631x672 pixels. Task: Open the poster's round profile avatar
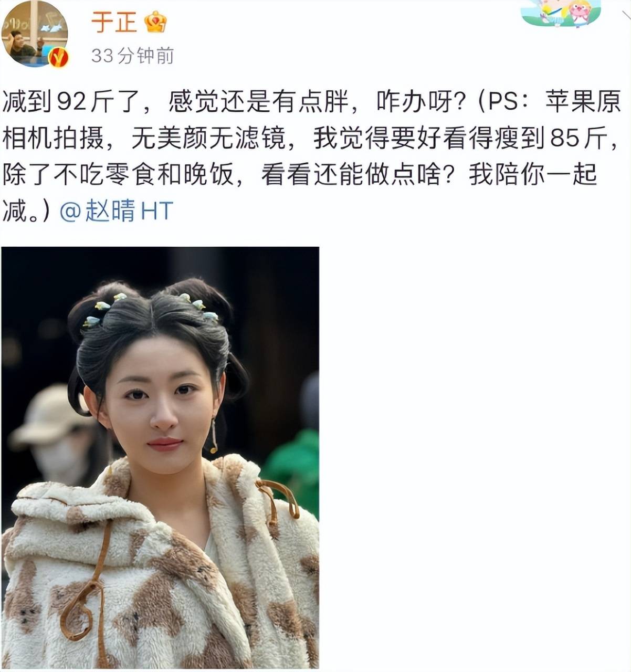pos(35,34)
